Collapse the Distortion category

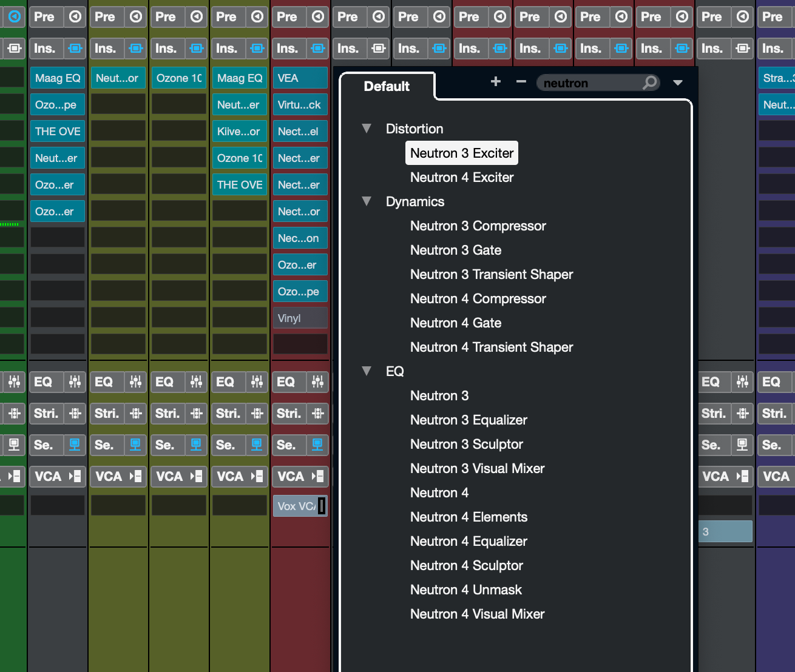click(x=367, y=129)
